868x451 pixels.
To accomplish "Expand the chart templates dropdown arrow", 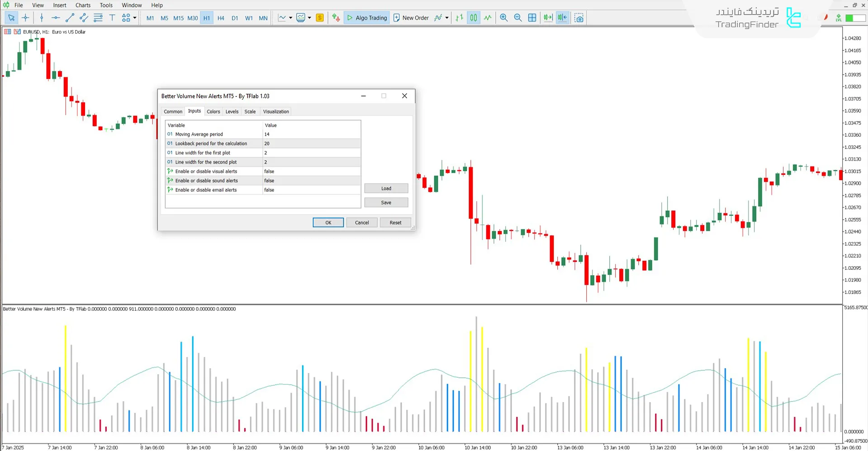I will click(309, 18).
